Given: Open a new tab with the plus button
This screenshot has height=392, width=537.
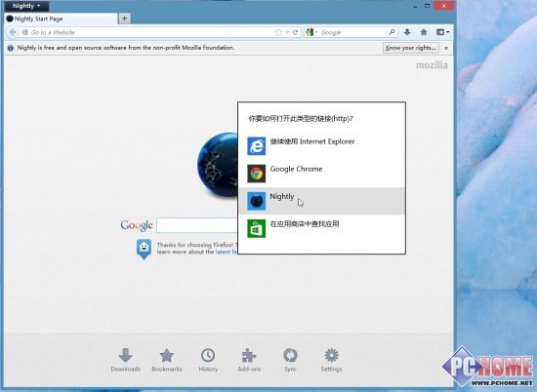Looking at the screenshot, I should 124,19.
